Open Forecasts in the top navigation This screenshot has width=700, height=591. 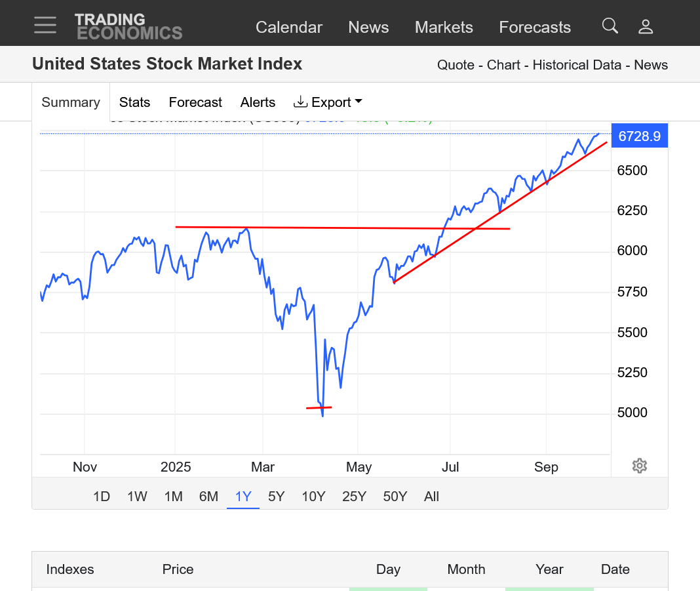click(535, 28)
